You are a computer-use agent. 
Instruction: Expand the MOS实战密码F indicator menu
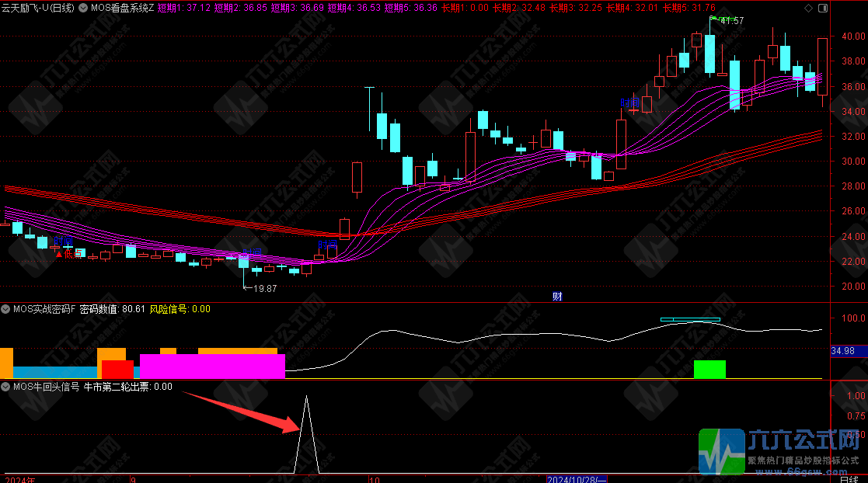6,309
